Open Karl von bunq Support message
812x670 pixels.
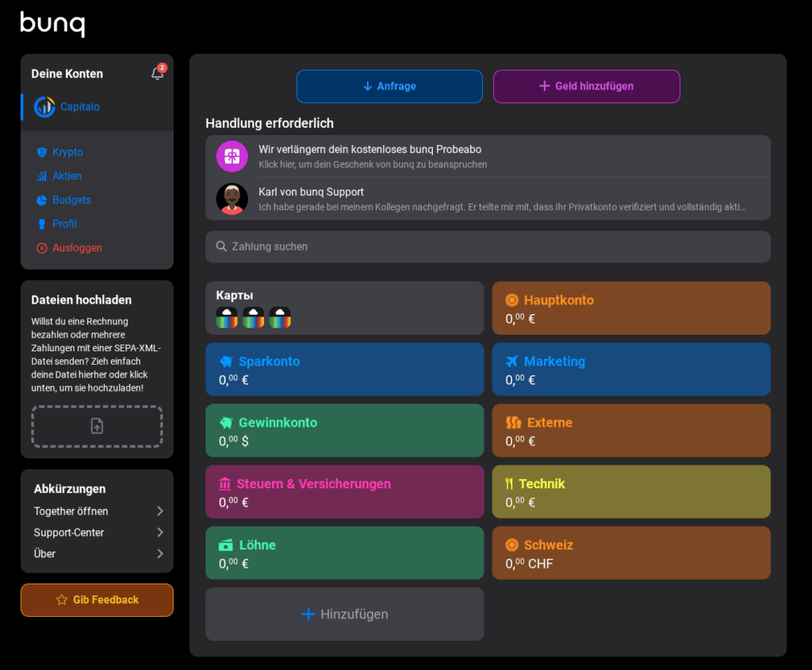point(488,199)
